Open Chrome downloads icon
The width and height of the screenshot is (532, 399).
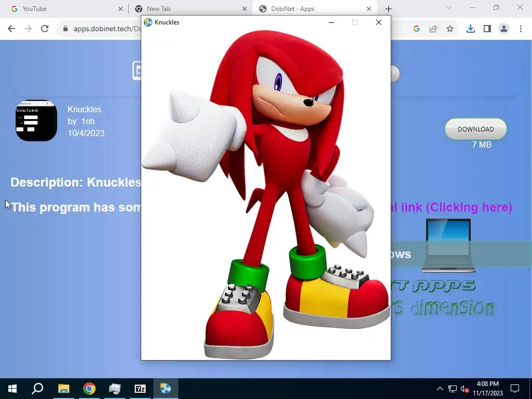471,29
